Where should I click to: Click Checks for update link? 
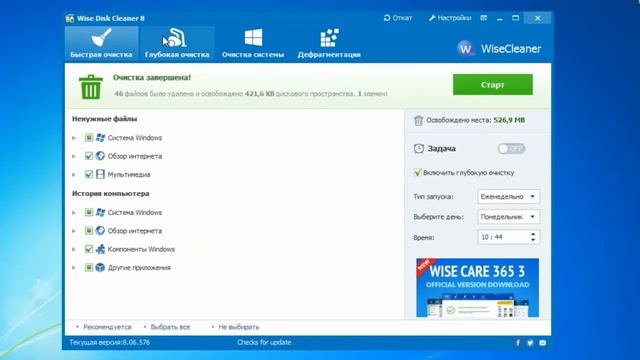click(x=264, y=342)
